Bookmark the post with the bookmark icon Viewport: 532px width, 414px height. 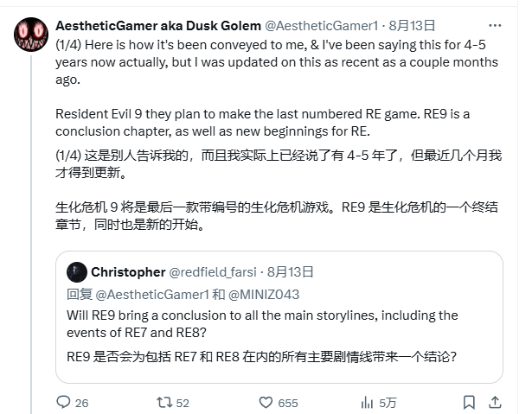pos(469,402)
